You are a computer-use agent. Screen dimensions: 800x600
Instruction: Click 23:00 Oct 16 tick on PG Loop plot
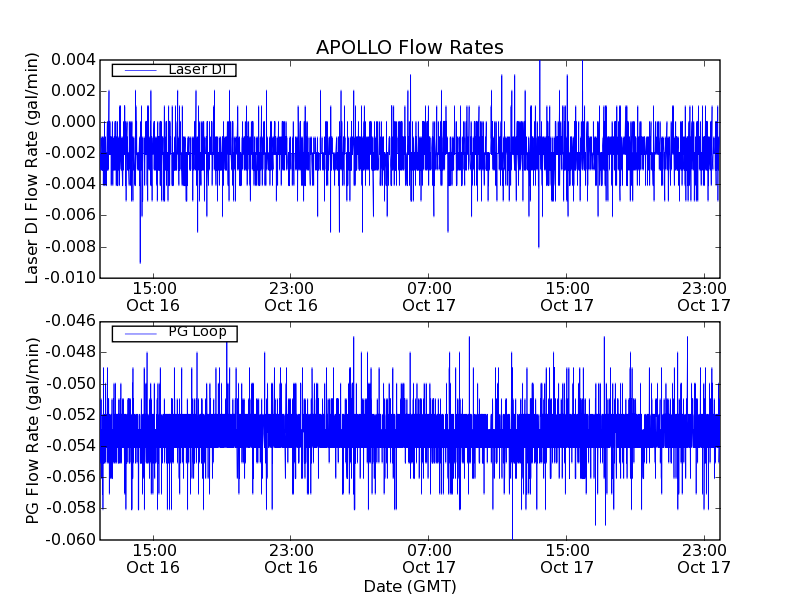(291, 559)
